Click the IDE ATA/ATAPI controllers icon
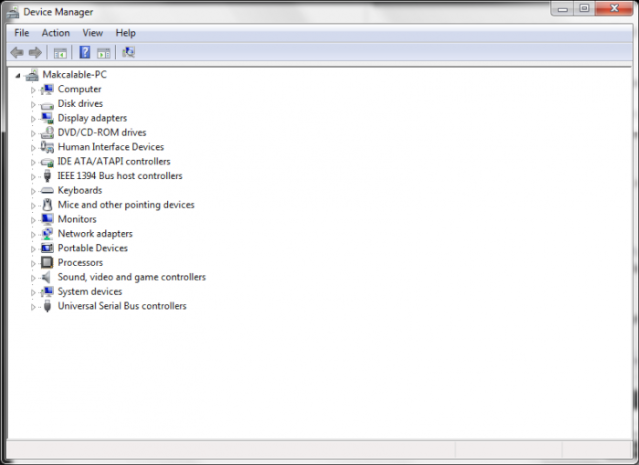Image resolution: width=639 pixels, height=465 pixels. (47, 162)
